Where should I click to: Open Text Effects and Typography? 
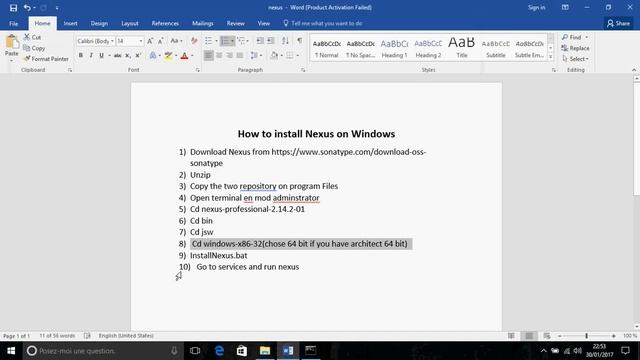click(153, 55)
